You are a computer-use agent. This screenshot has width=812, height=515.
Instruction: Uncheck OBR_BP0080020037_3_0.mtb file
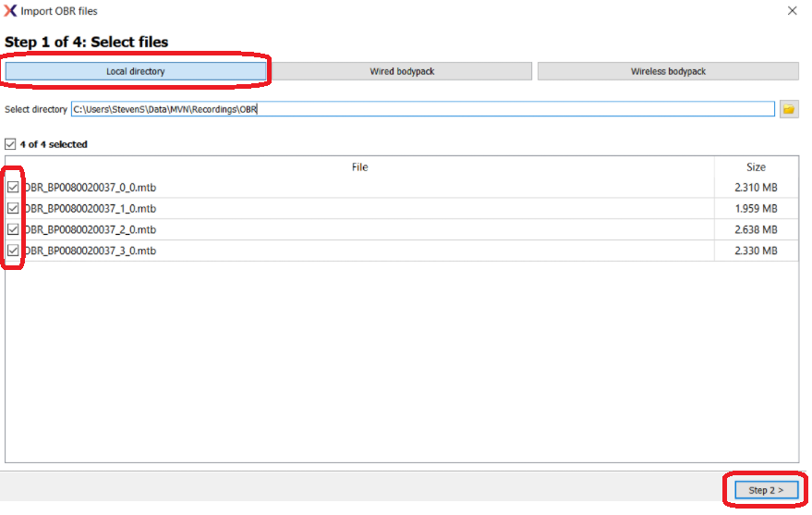(x=13, y=251)
